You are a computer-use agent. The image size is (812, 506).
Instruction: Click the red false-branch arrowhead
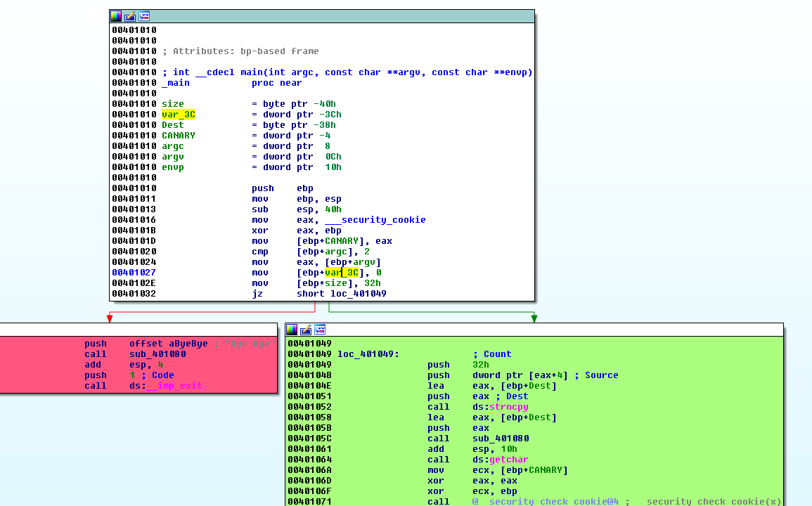[110, 318]
